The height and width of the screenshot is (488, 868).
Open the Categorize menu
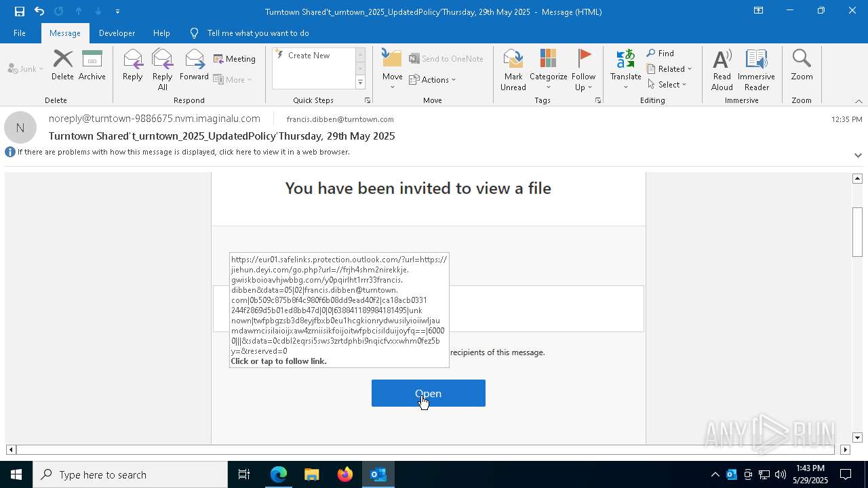[549, 70]
